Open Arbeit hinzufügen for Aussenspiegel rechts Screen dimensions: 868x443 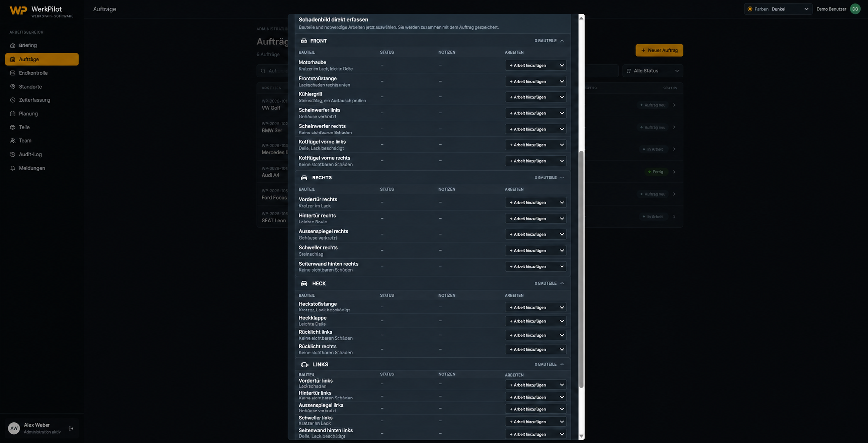535,234
